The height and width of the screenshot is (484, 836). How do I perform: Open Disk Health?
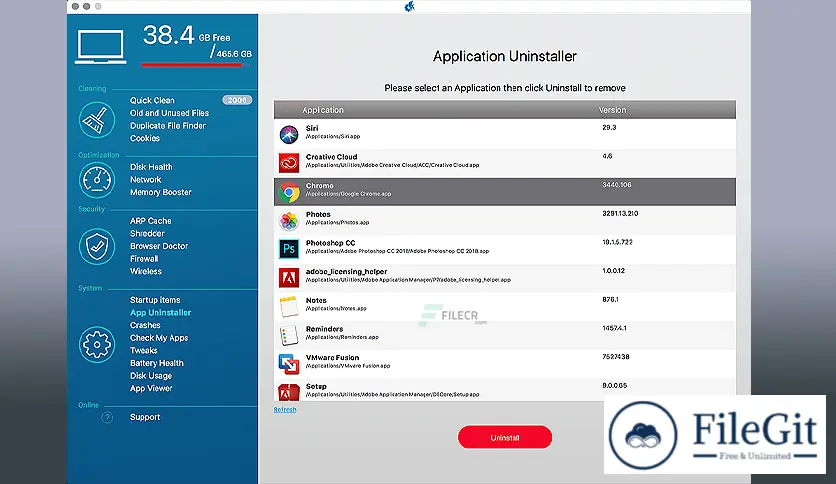pyautogui.click(x=151, y=167)
